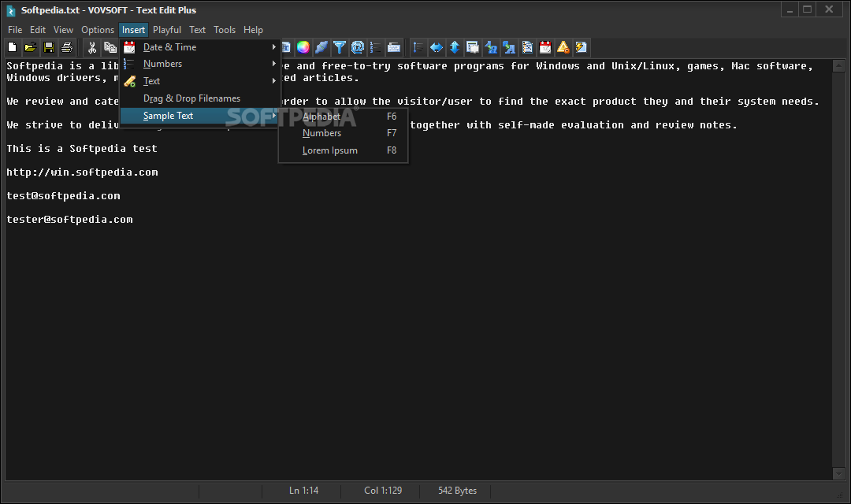Click the 'Ln 1:14' status bar entry
Screen dimensions: 851x504
(x=303, y=491)
